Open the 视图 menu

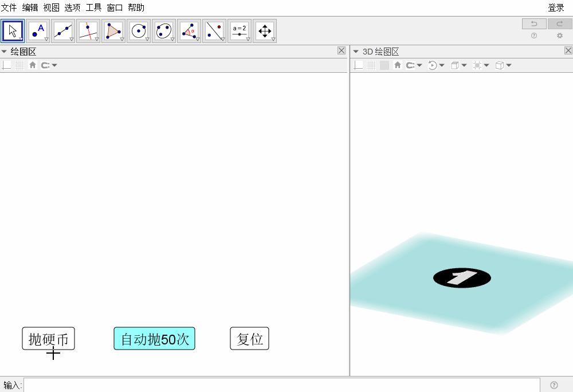click(x=51, y=7)
